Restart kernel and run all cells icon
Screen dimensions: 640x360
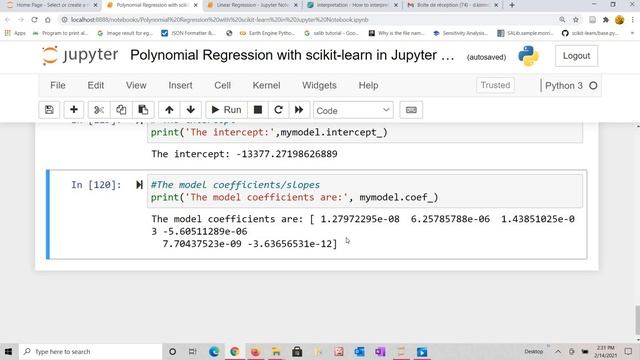[x=299, y=110]
